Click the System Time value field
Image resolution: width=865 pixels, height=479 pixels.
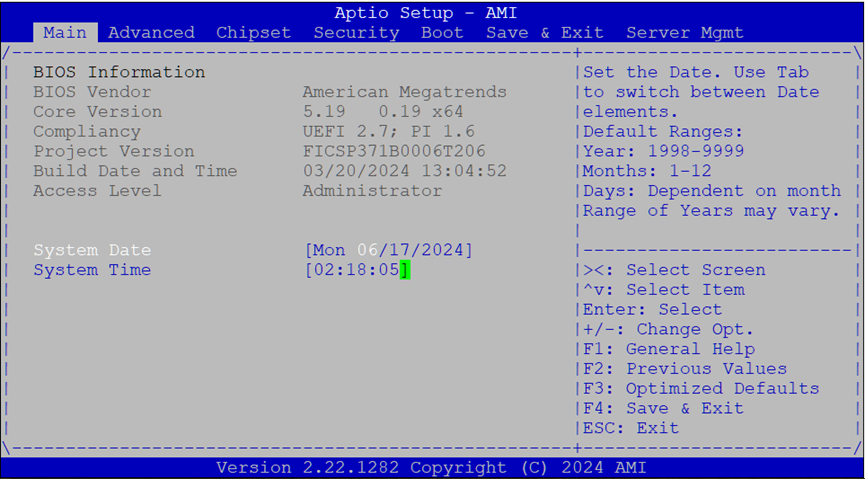357,270
